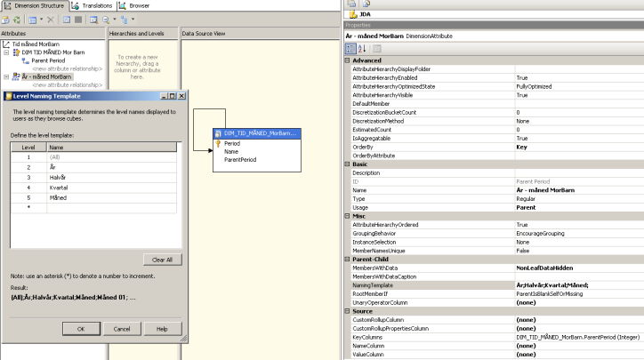Click the Period key icon in table
The width and height of the screenshot is (644, 360).
click(218, 144)
